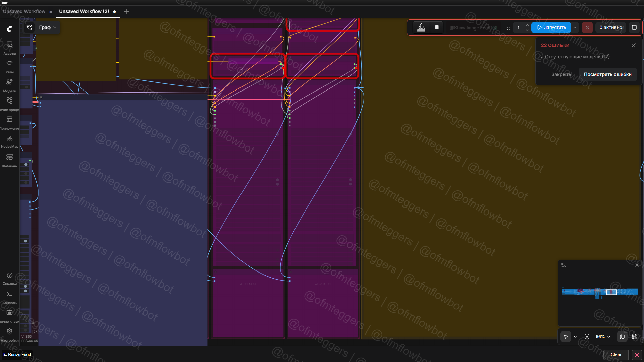
Task: Click the bookmark icon in the toolbar
Action: click(437, 28)
